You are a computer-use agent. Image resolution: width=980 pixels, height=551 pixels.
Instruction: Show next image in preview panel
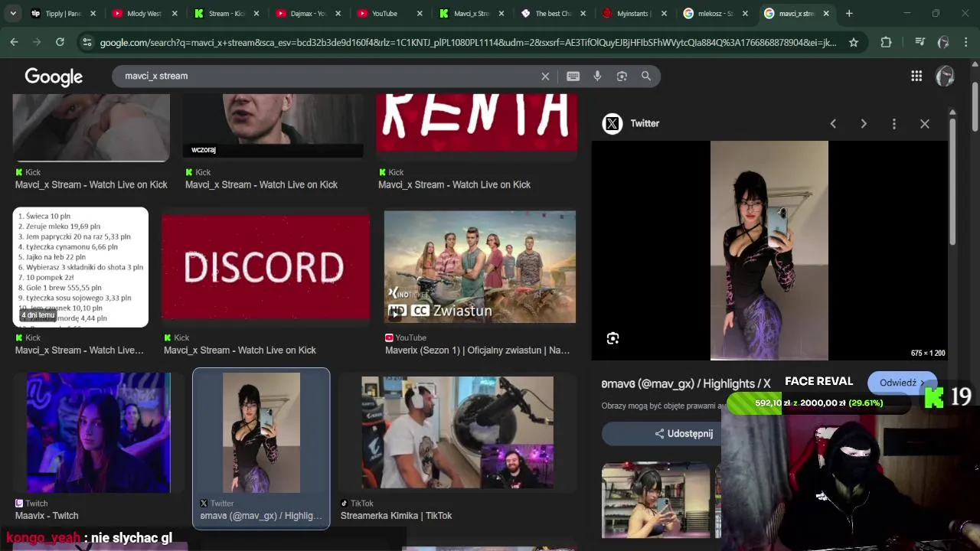[x=864, y=123]
